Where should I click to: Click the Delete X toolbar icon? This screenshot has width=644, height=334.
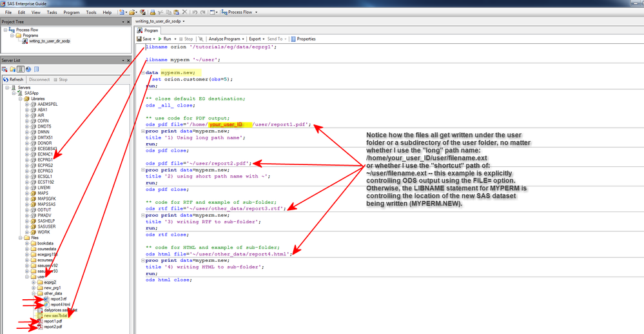pyautogui.click(x=184, y=12)
